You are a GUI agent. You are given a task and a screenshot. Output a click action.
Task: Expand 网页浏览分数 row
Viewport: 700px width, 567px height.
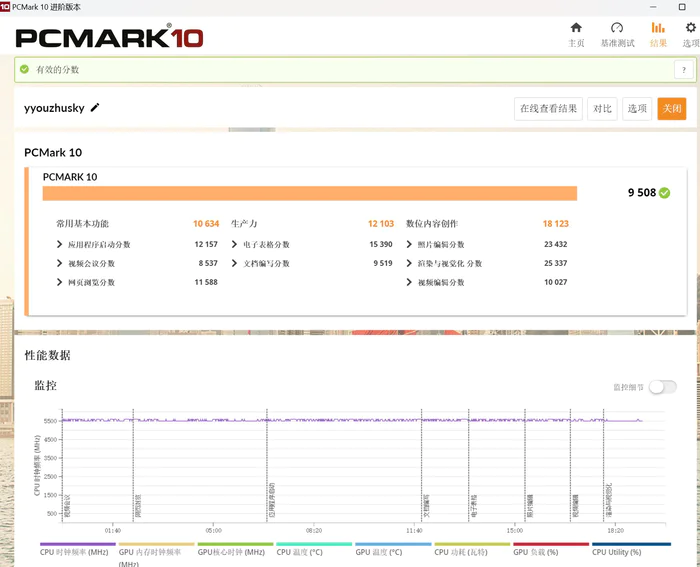(x=59, y=282)
